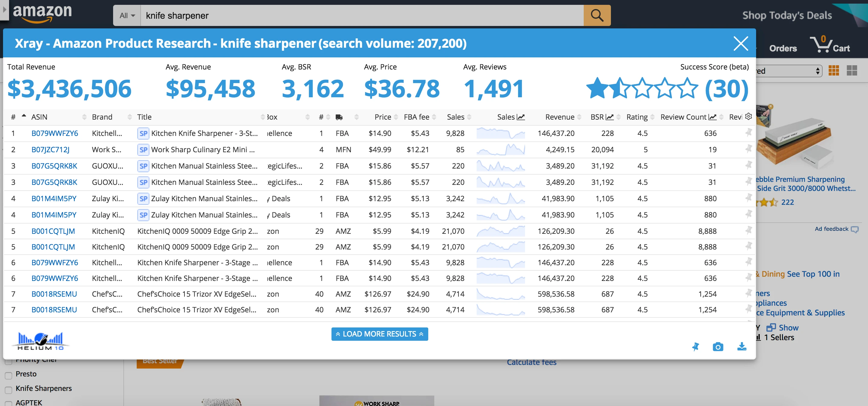Open the Xray table settings gear
The height and width of the screenshot is (406, 868).
tap(748, 117)
